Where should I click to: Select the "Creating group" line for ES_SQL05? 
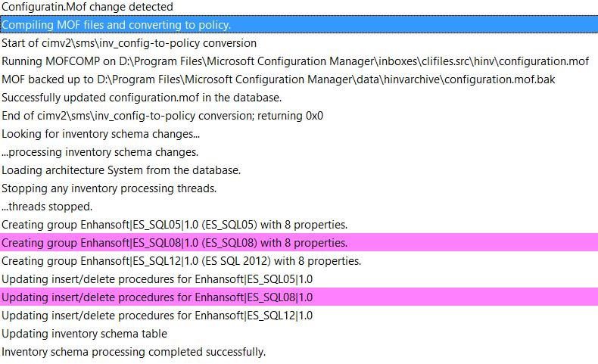174,225
